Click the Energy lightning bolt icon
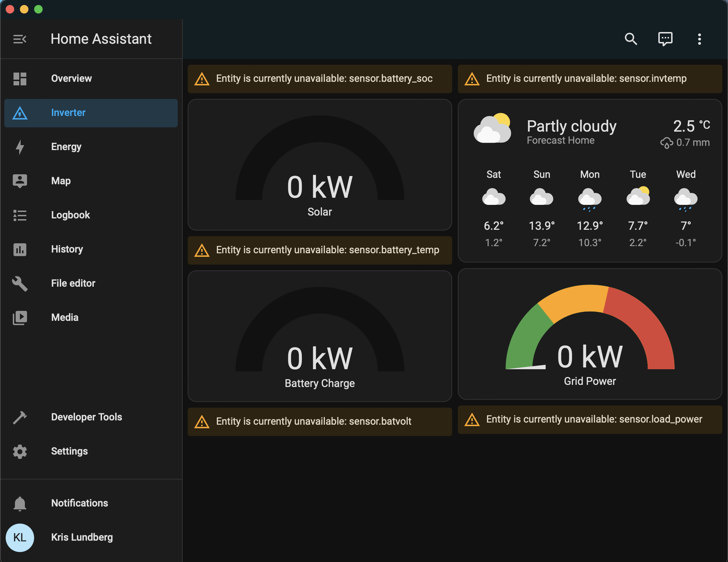The height and width of the screenshot is (562, 728). 20,147
